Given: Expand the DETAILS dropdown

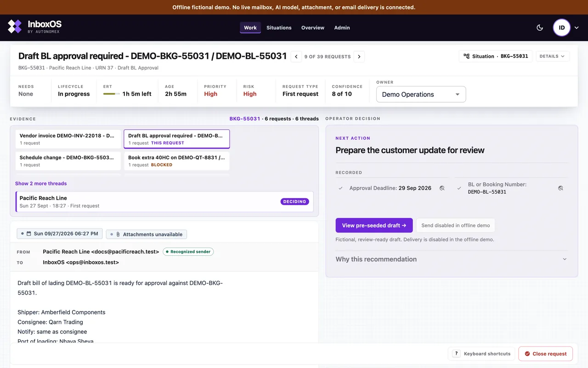Looking at the screenshot, I should coord(553,56).
